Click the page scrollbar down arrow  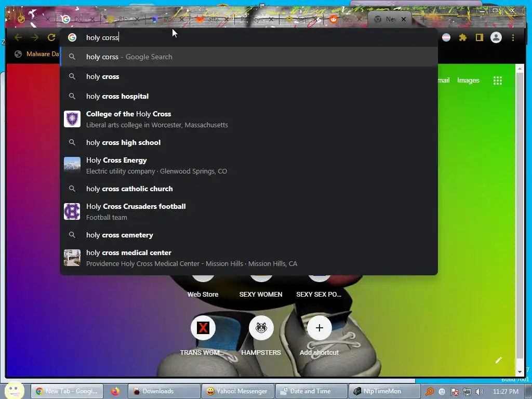[x=520, y=372]
